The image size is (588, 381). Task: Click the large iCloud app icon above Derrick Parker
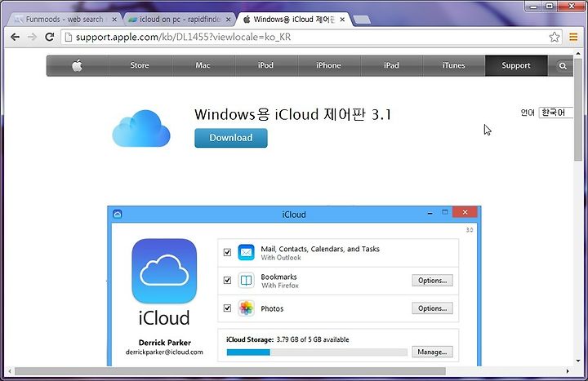click(x=164, y=271)
